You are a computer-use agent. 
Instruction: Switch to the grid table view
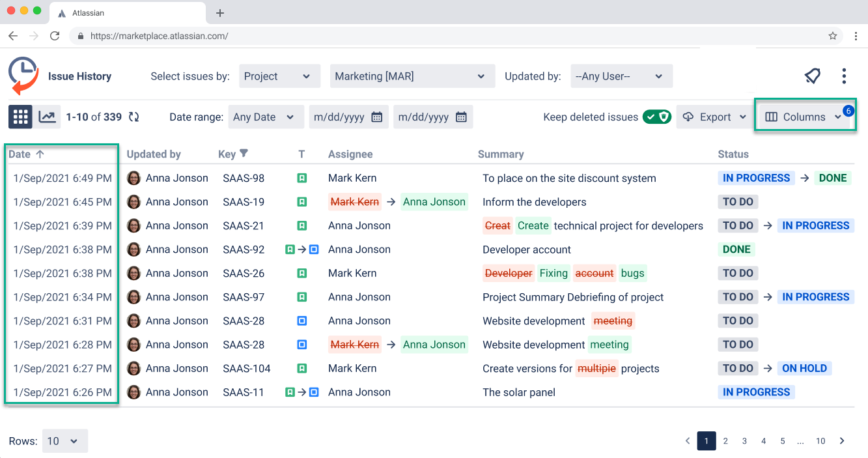click(x=20, y=117)
